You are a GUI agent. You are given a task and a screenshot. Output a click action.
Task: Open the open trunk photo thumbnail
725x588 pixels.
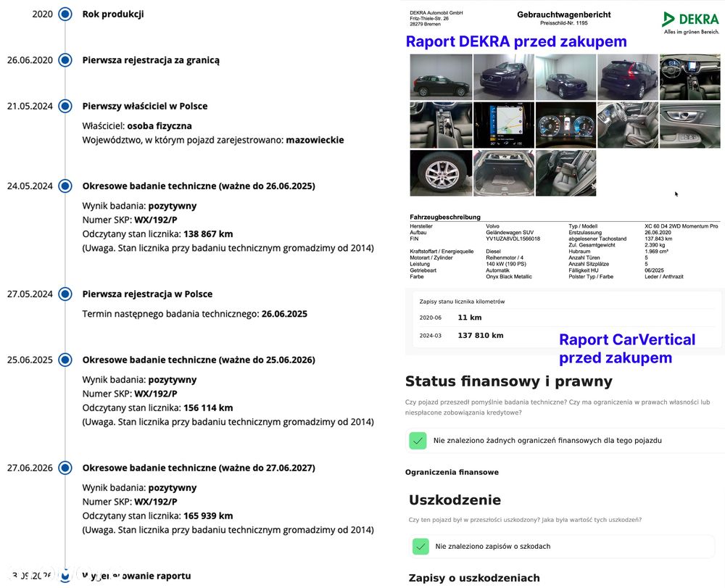pos(504,173)
